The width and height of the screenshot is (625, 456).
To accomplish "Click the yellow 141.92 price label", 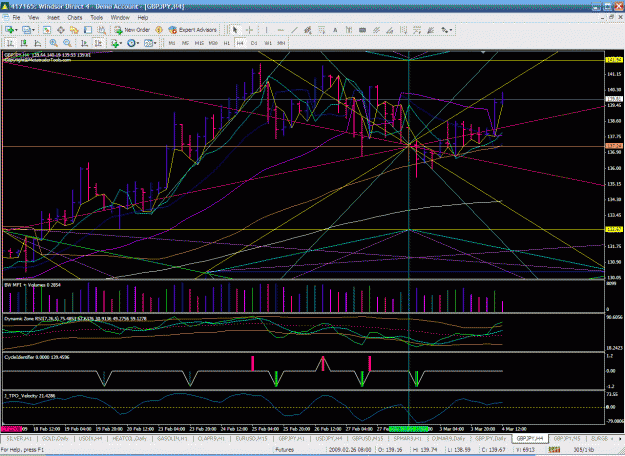I will (x=614, y=60).
